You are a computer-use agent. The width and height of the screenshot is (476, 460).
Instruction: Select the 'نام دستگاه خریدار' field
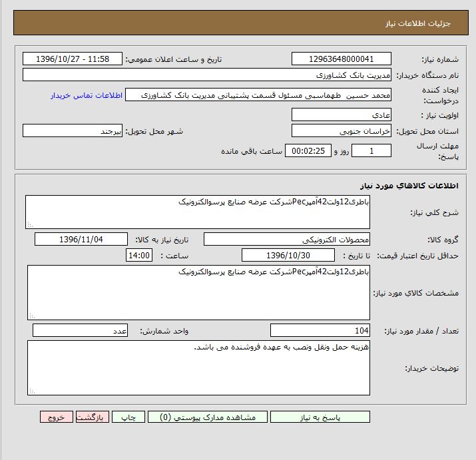click(x=207, y=75)
